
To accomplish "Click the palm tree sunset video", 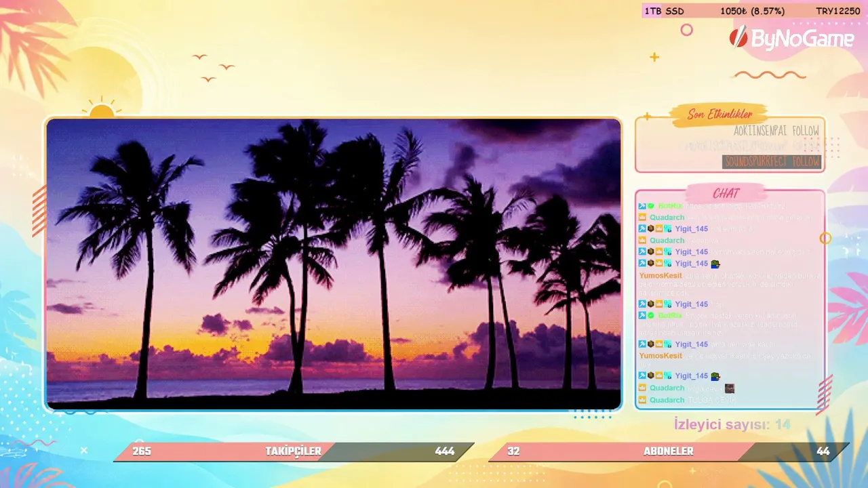I will tap(334, 264).
